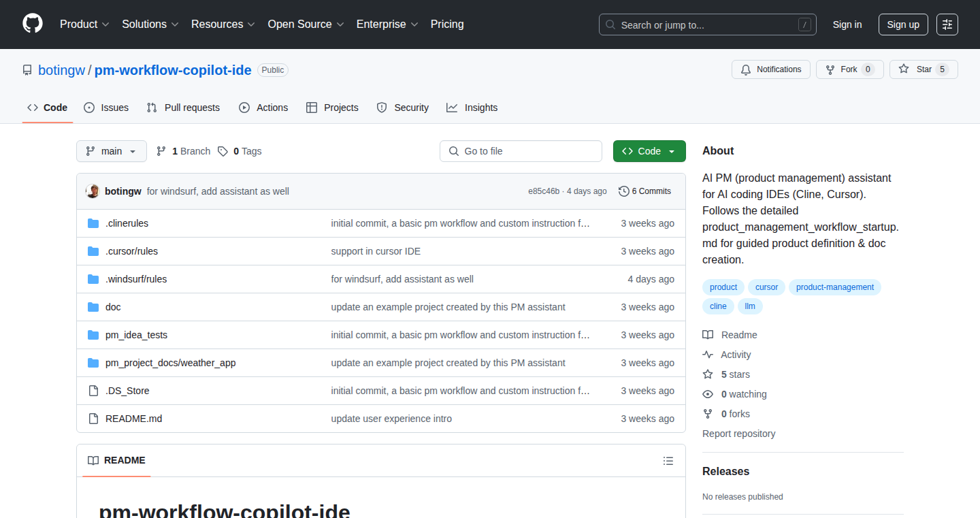Select the product topic tag
Viewport: 980px width, 518px height.
tap(723, 287)
